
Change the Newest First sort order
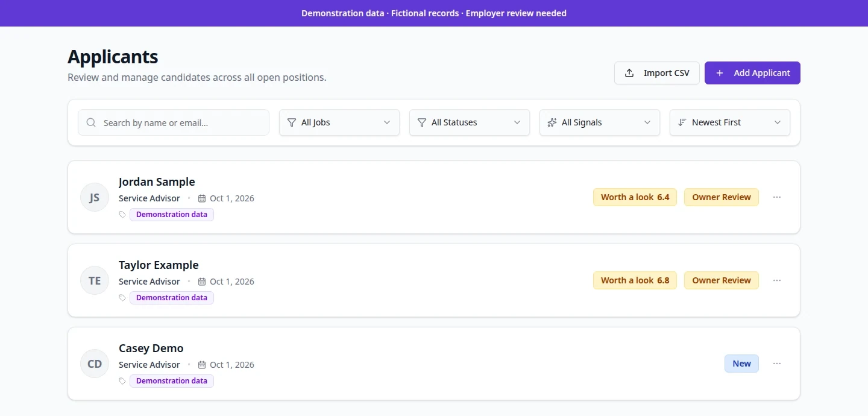[730, 122]
